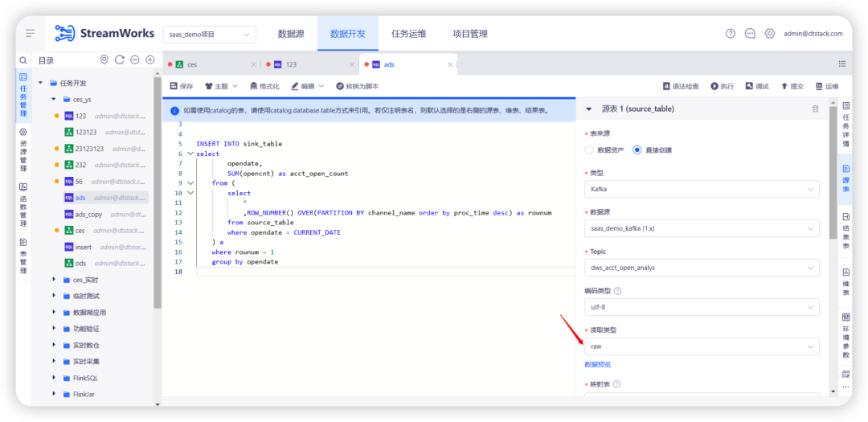This screenshot has width=868, height=422.
Task: Switch to the 任务运维 tab
Action: (x=408, y=34)
